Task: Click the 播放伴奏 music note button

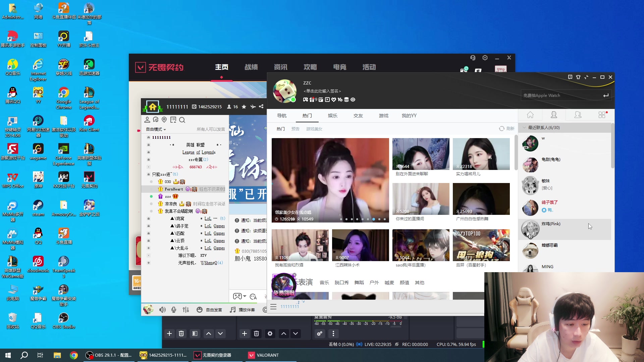Action: pos(242,310)
